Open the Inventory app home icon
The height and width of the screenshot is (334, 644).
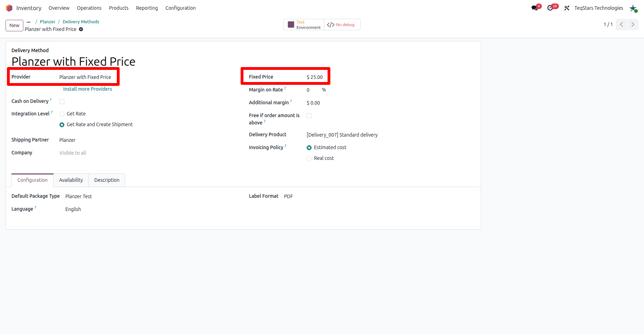point(9,8)
